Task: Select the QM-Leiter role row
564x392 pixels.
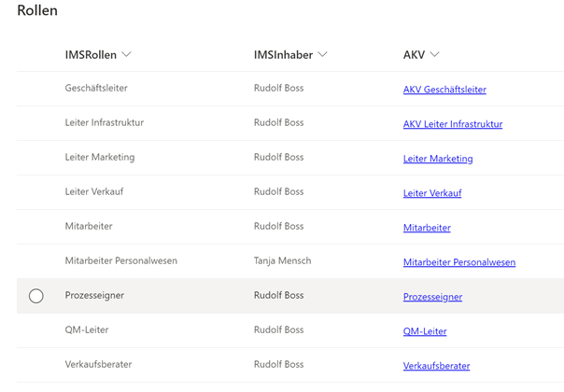Action: coord(290,330)
